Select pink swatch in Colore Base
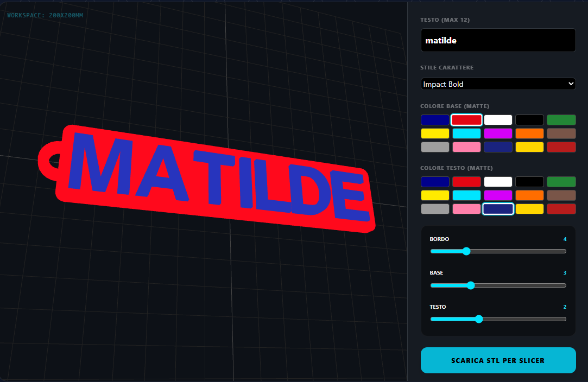Image resolution: width=588 pixels, height=382 pixels. [x=466, y=147]
